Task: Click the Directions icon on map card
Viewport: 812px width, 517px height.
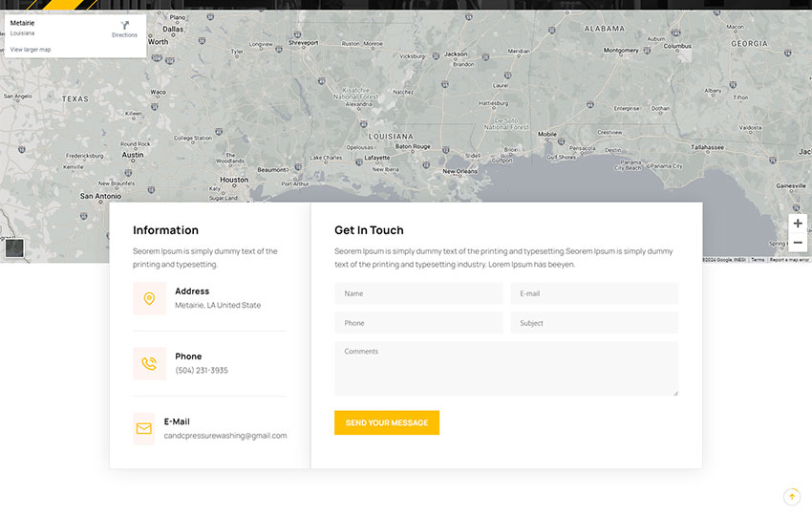Action: pos(124,25)
